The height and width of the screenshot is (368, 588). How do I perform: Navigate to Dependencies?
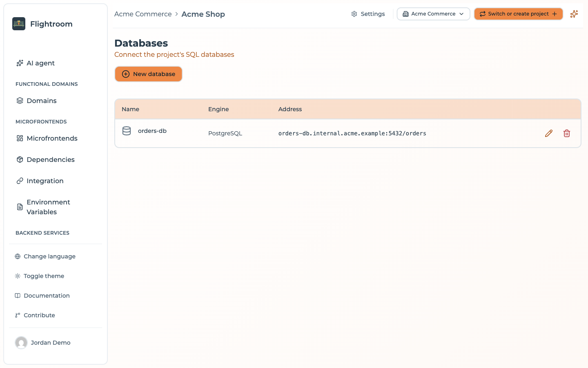45,159
